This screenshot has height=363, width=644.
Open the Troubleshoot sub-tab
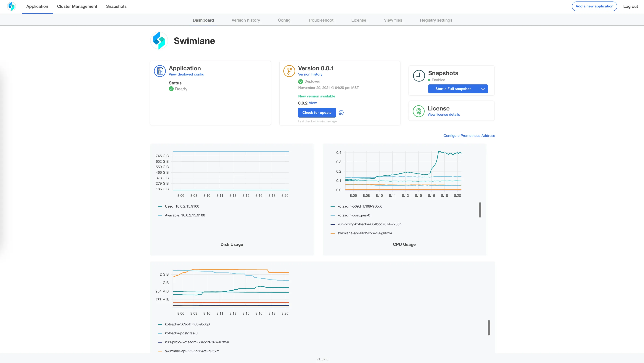pos(321,20)
